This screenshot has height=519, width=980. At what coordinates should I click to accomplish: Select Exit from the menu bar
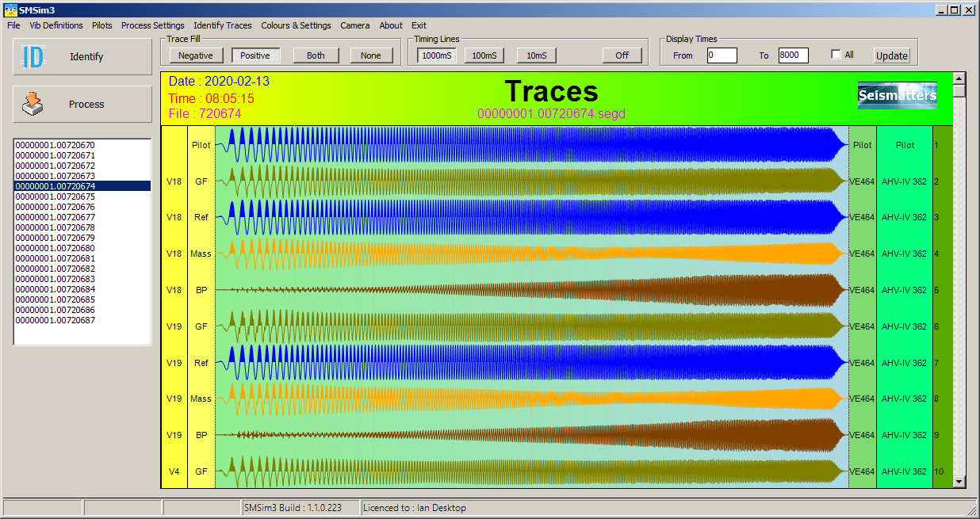click(x=419, y=25)
